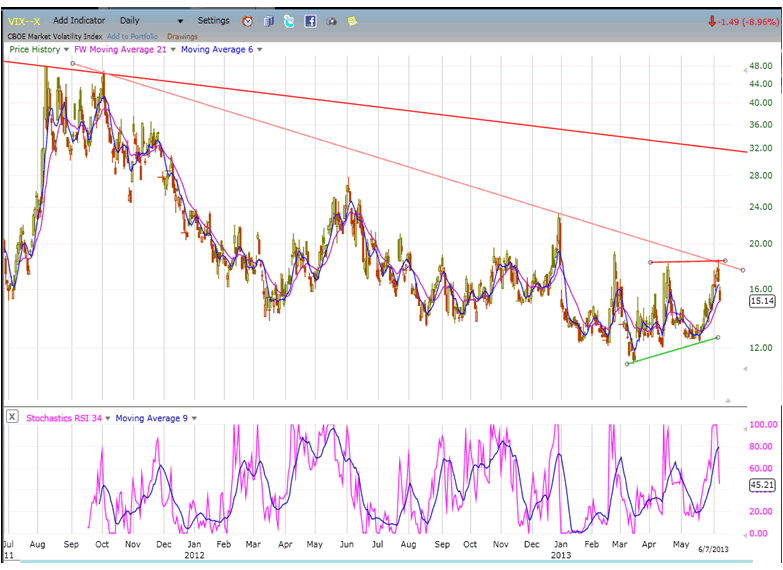Select the right endpoint of the green trendline
Viewport: 783px width, 570px height.
[x=718, y=337]
